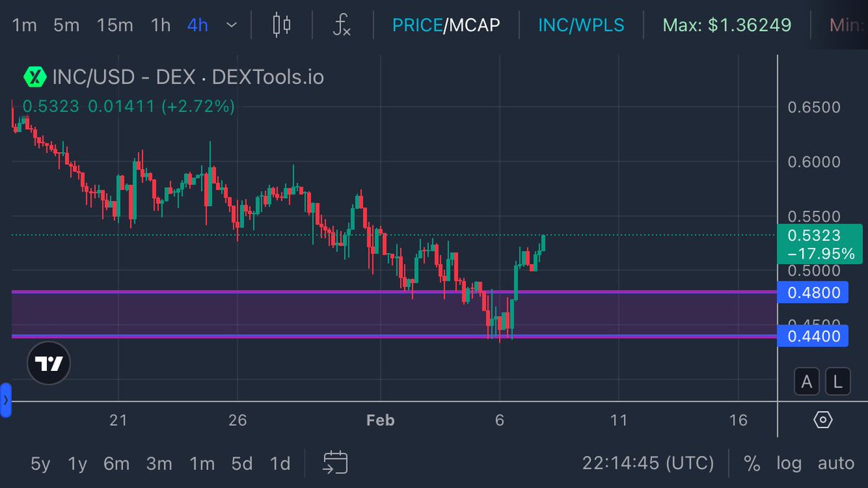Open the indicators fx menu
The image size is (868, 488).
click(x=341, y=26)
